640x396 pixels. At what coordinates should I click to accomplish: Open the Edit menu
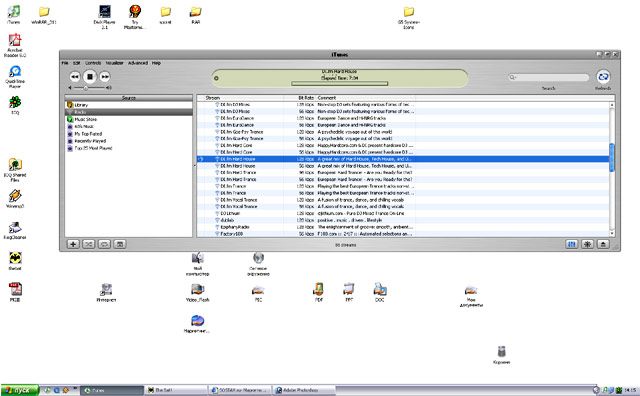[x=76, y=63]
